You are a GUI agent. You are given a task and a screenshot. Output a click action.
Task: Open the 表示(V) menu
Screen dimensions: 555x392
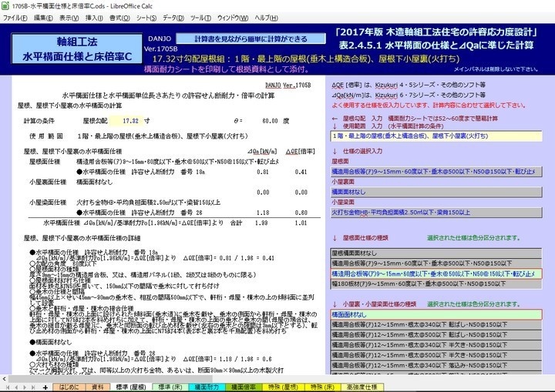click(x=69, y=18)
